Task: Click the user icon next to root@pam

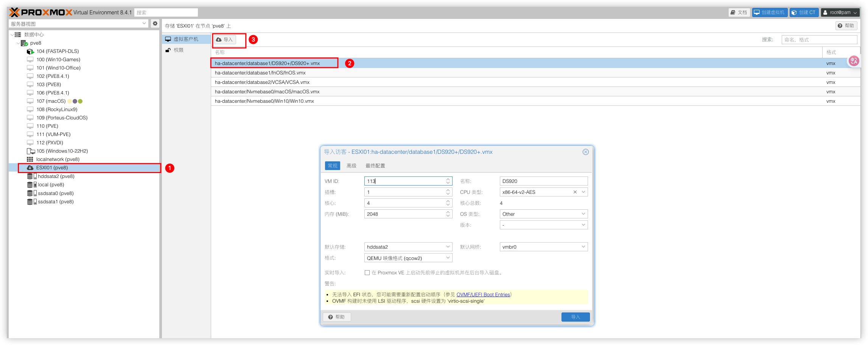Action: [x=825, y=12]
